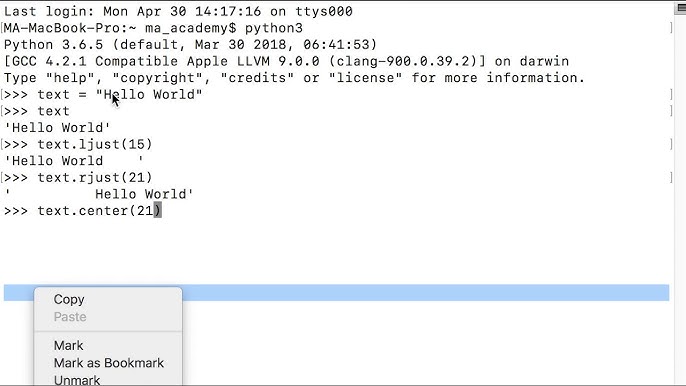Click the right mark bracket on the text.rjust(21) line
686x386 pixels.
coord(671,178)
